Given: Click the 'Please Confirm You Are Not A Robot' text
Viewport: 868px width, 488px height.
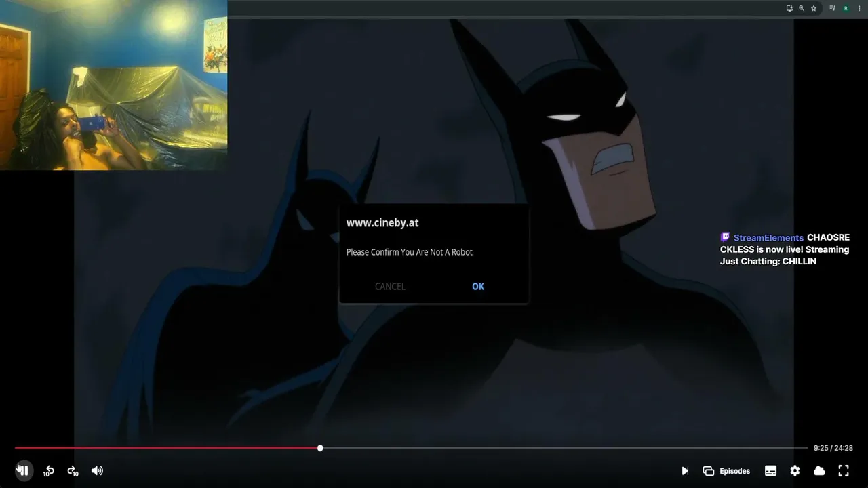Looking at the screenshot, I should coord(410,252).
